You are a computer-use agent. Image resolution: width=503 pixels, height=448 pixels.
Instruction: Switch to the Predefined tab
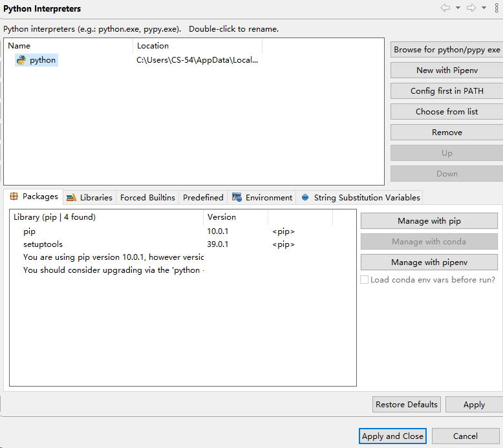tap(203, 197)
